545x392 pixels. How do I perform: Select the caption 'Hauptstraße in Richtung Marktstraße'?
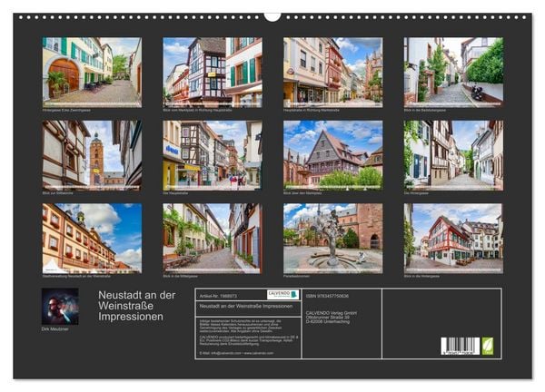312,110
